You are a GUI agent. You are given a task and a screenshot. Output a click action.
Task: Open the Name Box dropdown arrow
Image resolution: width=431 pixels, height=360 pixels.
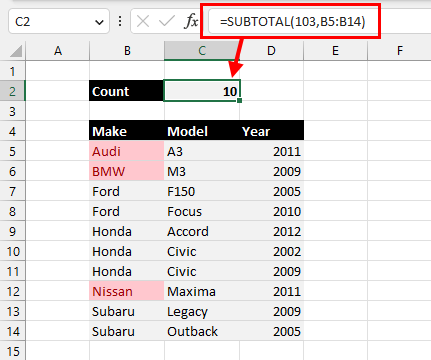(99, 22)
